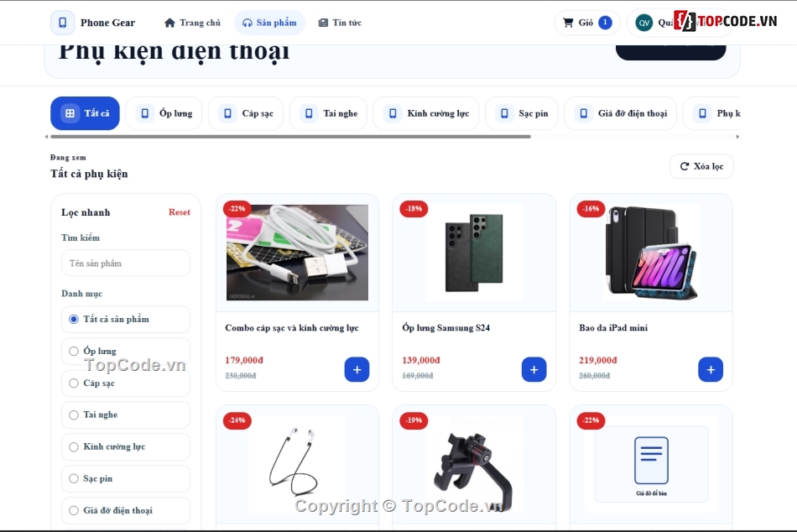797x532 pixels.
Task: Switch to the Giá đỡ điện thoại category chip
Action: 620,113
